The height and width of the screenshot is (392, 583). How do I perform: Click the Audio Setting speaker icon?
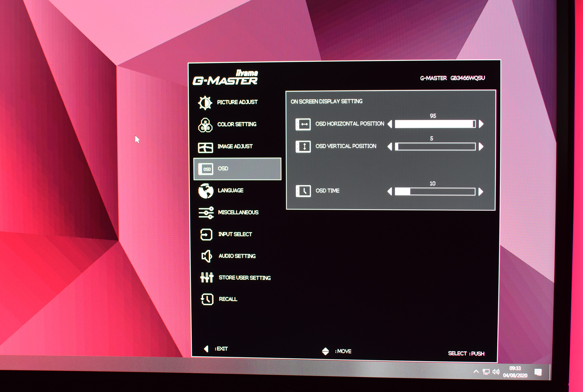click(207, 256)
